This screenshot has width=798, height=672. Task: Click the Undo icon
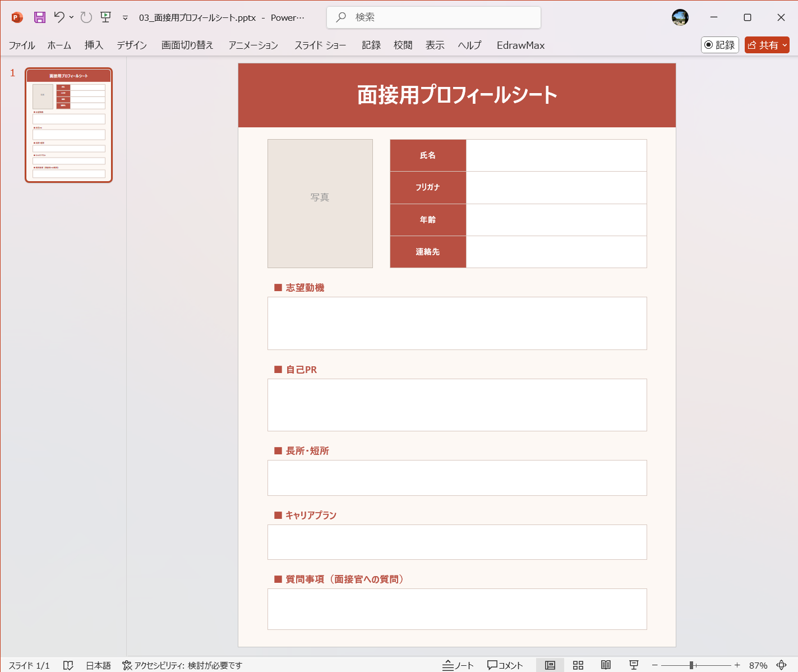coord(59,17)
